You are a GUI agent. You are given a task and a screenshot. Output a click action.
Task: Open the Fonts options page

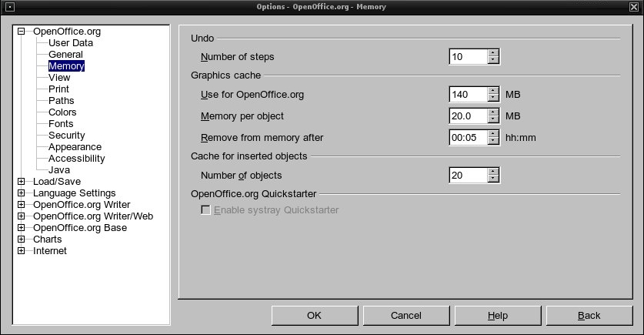pos(61,123)
